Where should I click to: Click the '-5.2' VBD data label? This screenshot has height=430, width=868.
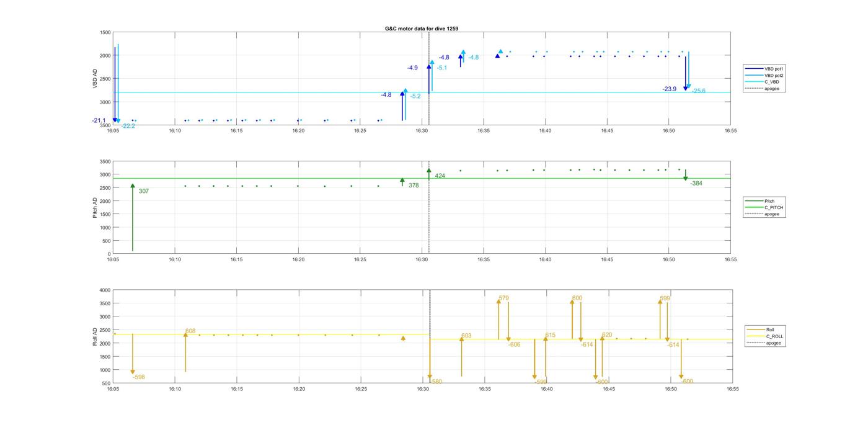[415, 96]
